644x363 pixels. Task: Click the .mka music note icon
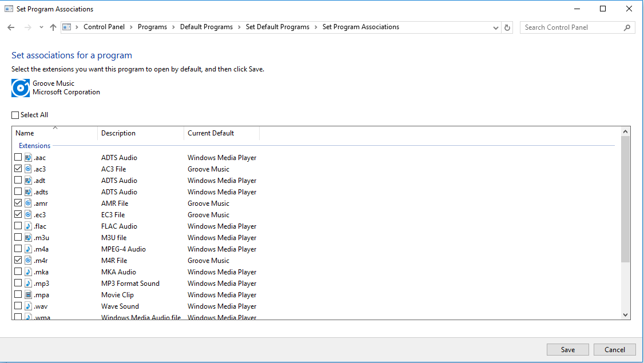pos(28,272)
